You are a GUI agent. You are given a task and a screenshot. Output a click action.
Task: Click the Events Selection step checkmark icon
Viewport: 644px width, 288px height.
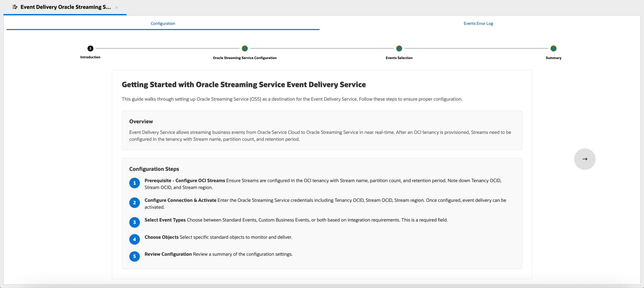click(x=399, y=48)
